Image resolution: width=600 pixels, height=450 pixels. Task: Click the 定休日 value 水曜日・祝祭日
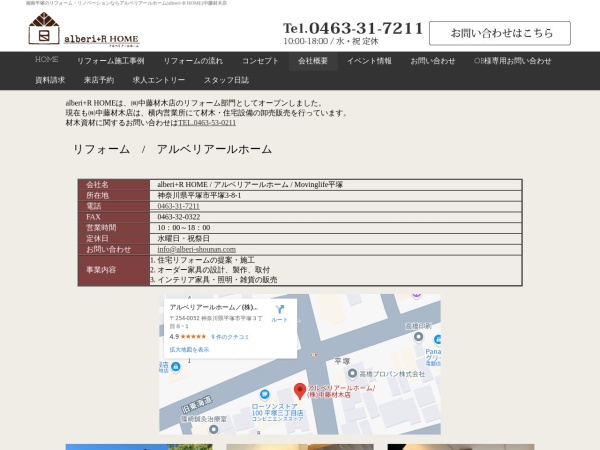click(184, 238)
